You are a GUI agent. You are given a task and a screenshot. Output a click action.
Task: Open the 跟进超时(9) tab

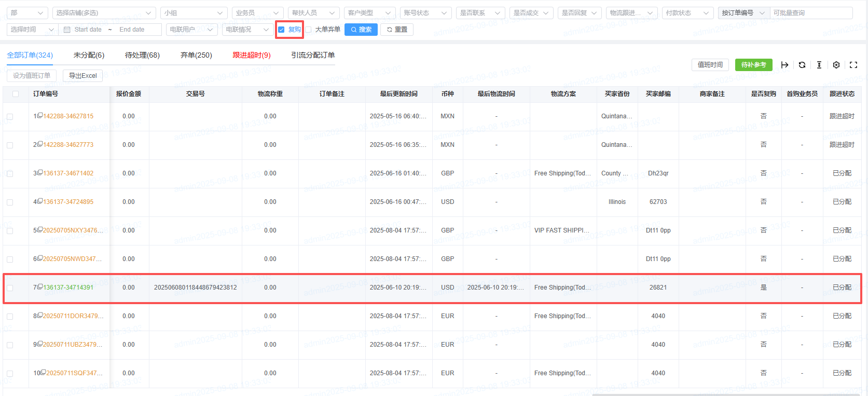(251, 55)
